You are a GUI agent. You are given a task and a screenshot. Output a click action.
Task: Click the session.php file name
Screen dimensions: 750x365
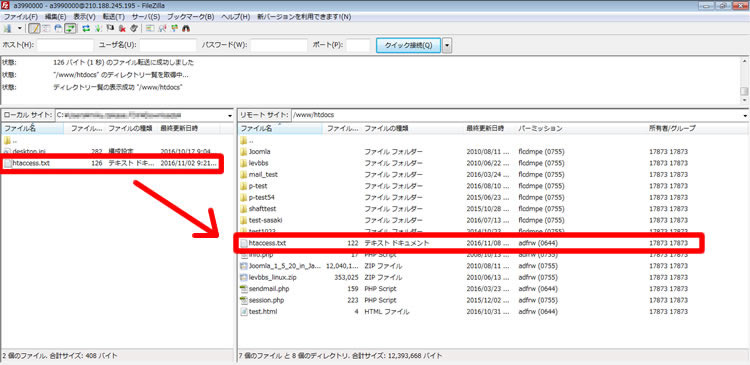point(266,300)
